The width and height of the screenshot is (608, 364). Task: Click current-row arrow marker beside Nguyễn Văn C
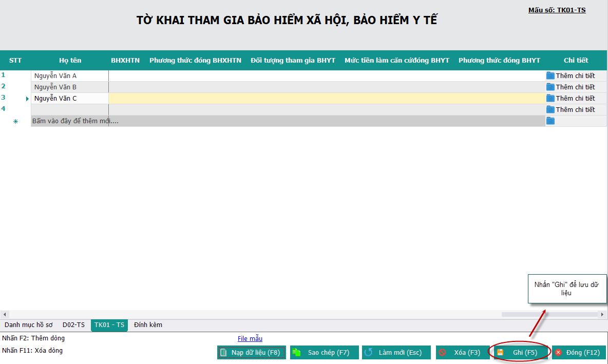[27, 99]
